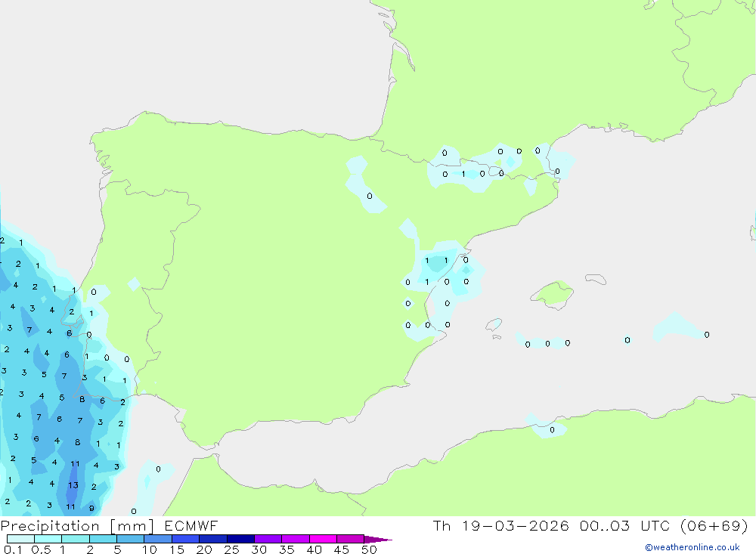Click the Mallorca island on the map
756x554 pixels.
(x=553, y=294)
